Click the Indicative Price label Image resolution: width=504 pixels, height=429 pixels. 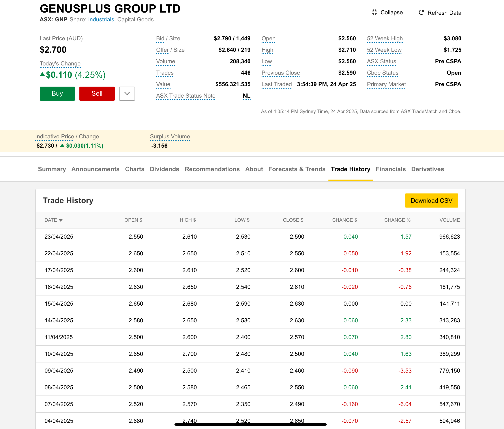(x=54, y=137)
